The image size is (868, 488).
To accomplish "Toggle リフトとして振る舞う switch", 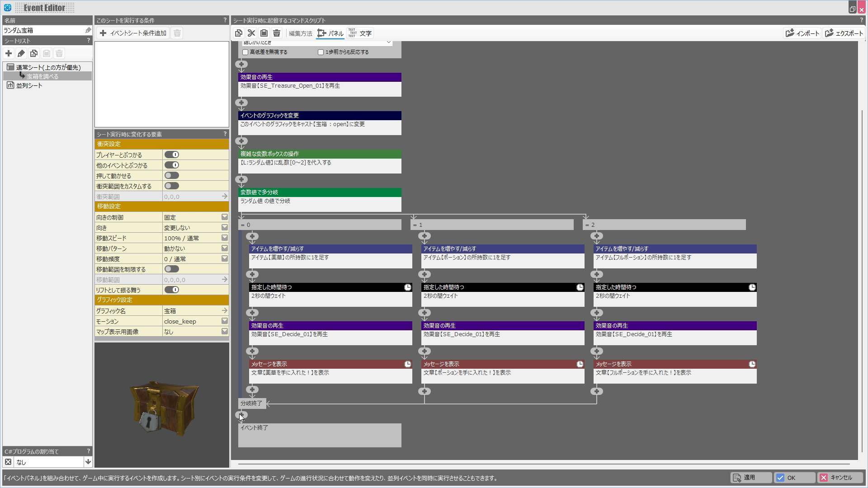I will (x=172, y=290).
